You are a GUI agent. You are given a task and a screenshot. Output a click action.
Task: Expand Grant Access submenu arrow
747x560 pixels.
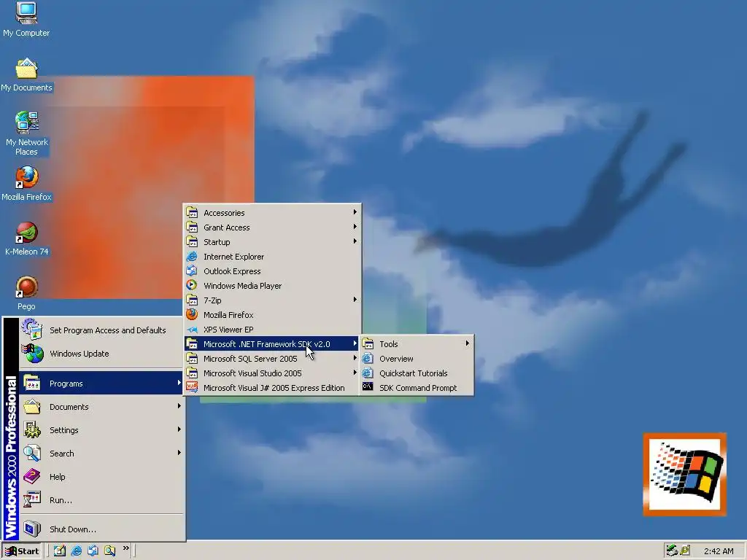(x=355, y=227)
